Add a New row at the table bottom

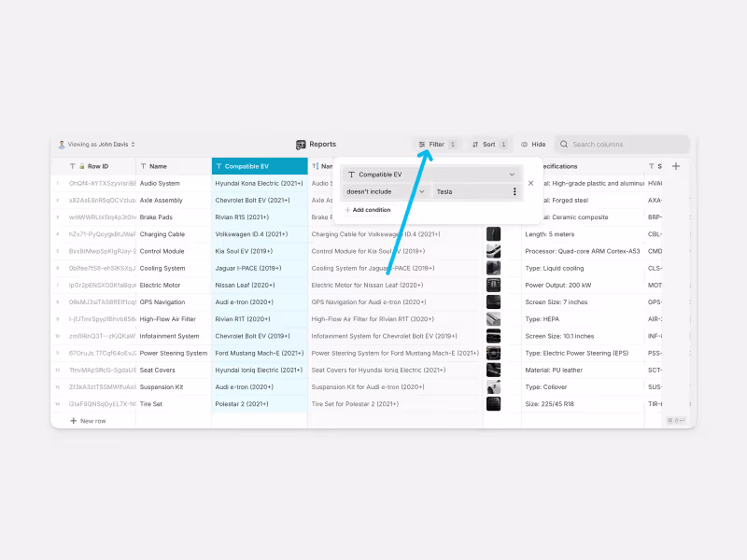pos(88,421)
